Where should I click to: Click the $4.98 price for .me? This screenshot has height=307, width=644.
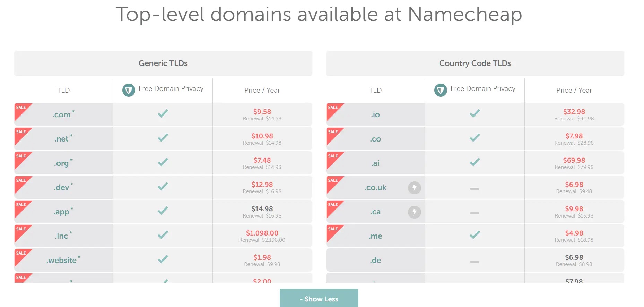tap(574, 233)
